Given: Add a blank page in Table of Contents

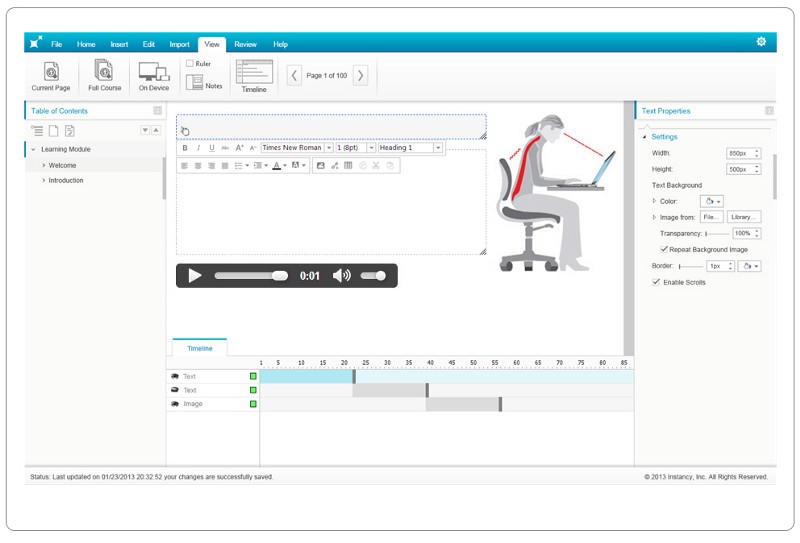Looking at the screenshot, I should (x=54, y=131).
